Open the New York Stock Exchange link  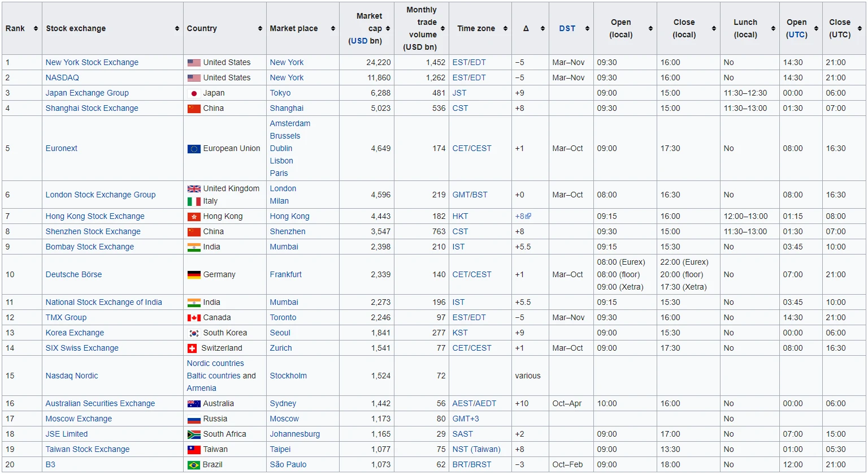pyautogui.click(x=92, y=62)
